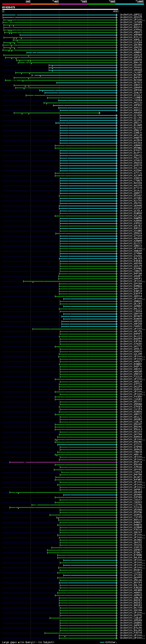Select the UniRef100_Q8K4K8 hit label
This screenshot has height=644, width=146.
(x=131, y=492)
